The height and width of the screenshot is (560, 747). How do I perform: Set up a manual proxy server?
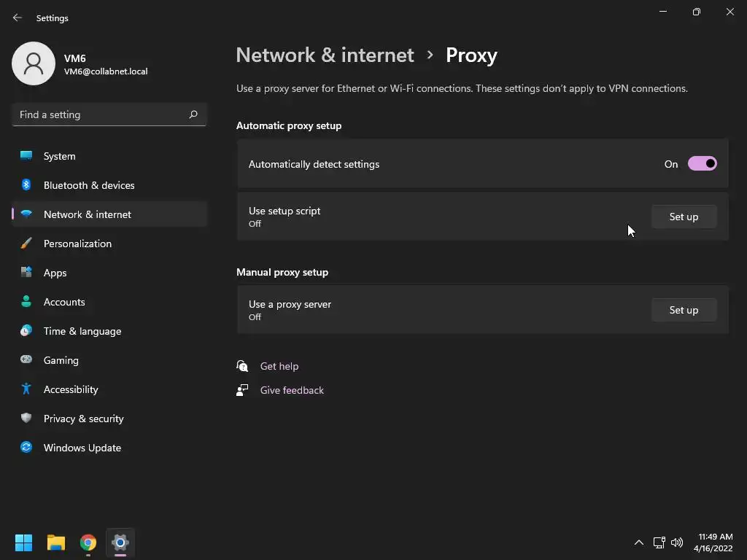tap(684, 310)
